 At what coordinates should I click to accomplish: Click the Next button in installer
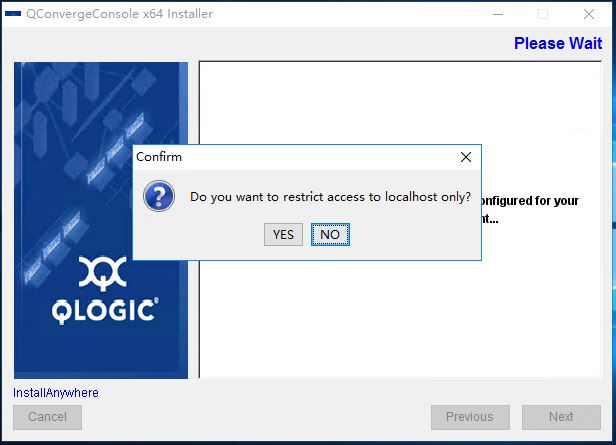pos(561,417)
